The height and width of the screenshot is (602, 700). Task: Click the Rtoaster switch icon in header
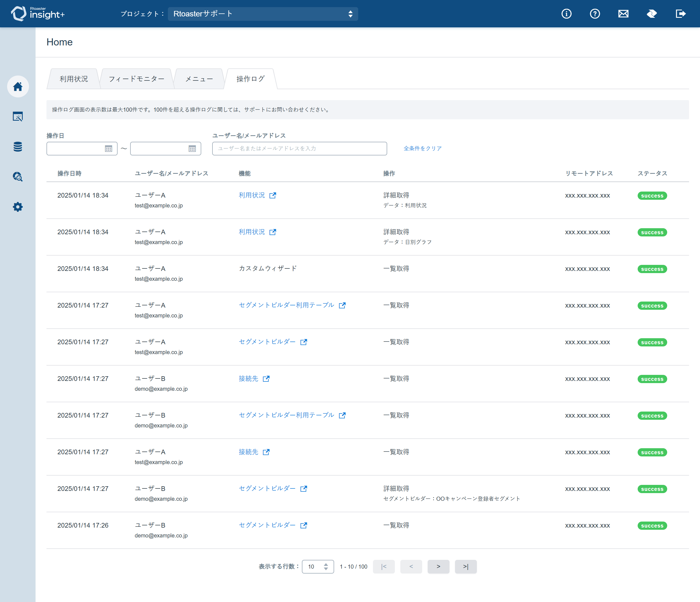pos(651,14)
